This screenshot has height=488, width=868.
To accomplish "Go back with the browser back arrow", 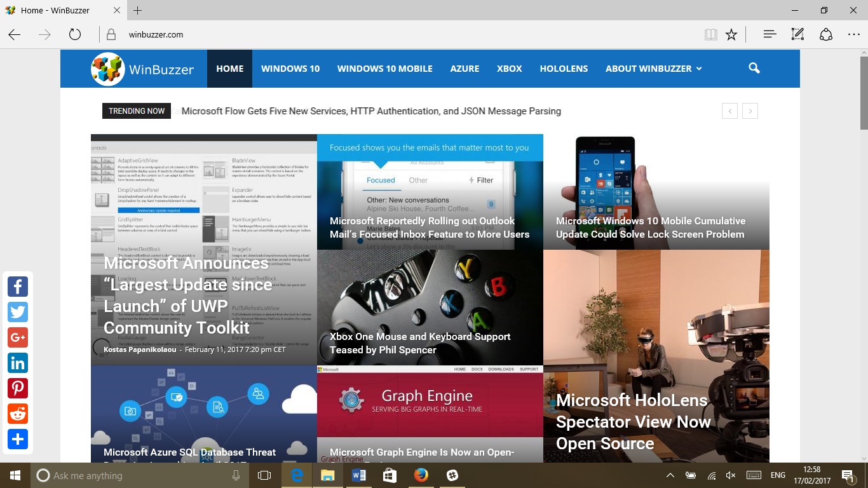I will click(x=14, y=34).
